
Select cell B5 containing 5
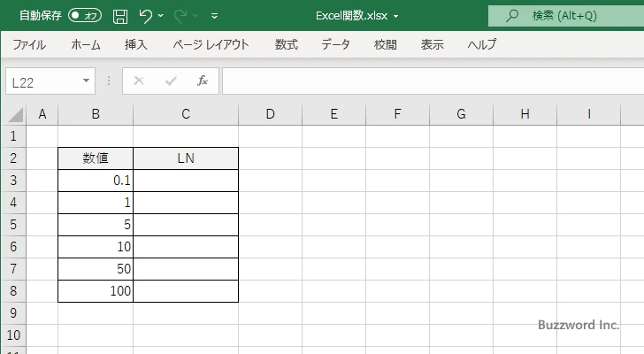pyautogui.click(x=96, y=225)
